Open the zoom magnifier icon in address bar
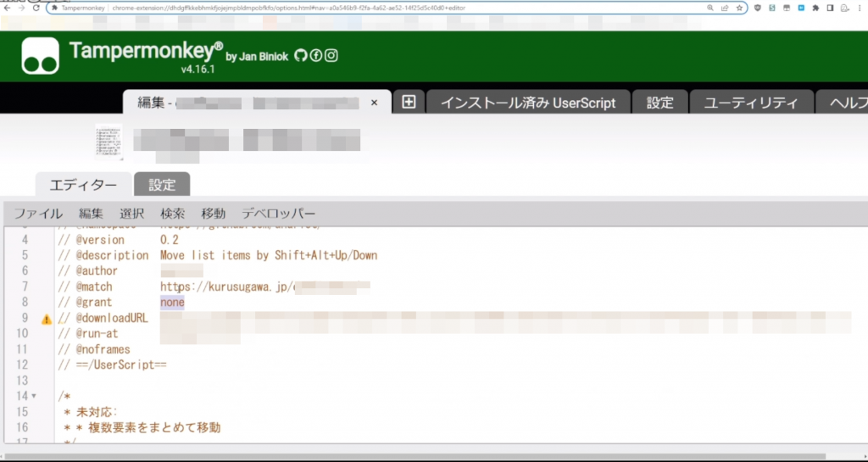This screenshot has width=868, height=462. [710, 8]
